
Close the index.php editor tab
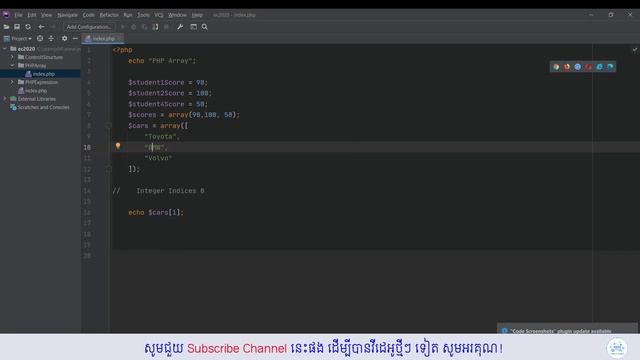click(x=120, y=38)
